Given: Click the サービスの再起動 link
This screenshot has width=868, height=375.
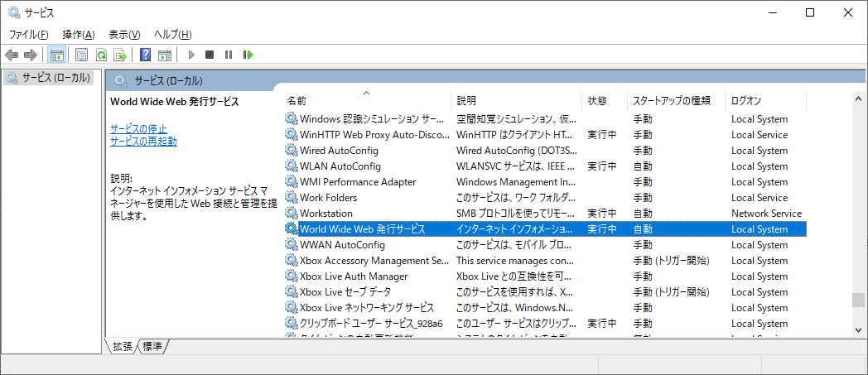Looking at the screenshot, I should pyautogui.click(x=143, y=141).
